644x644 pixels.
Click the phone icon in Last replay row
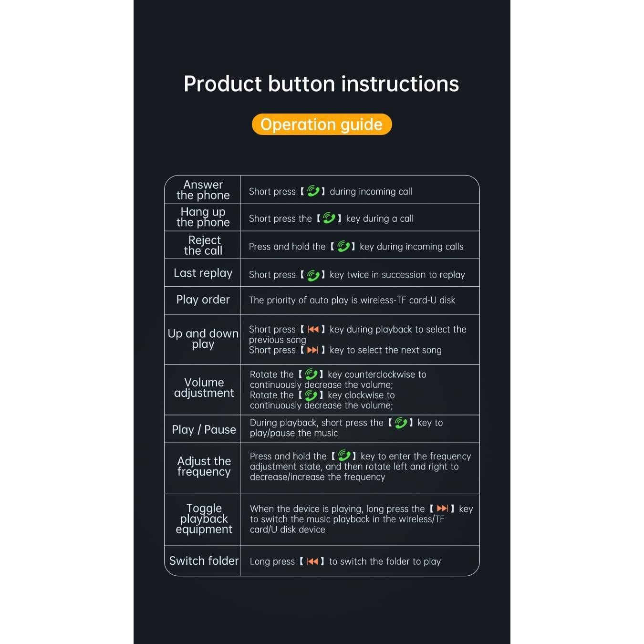(x=313, y=275)
